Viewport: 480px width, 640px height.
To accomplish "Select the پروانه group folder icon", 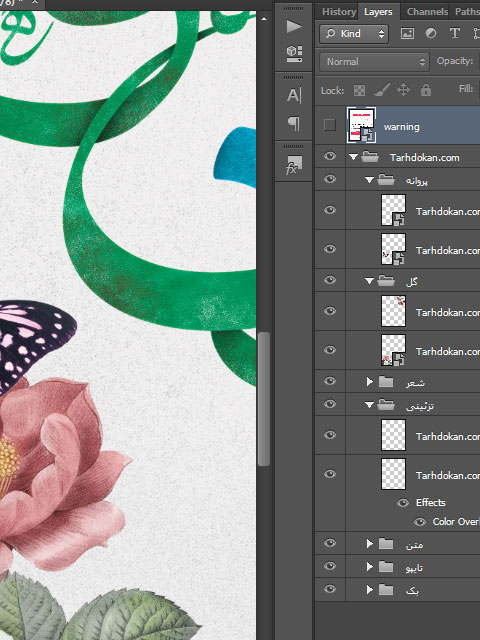I will [x=386, y=180].
